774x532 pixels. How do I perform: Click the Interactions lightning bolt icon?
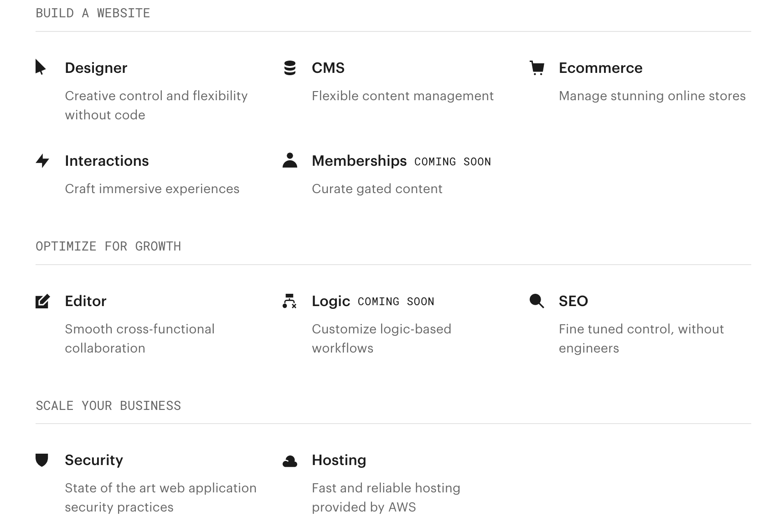point(42,161)
